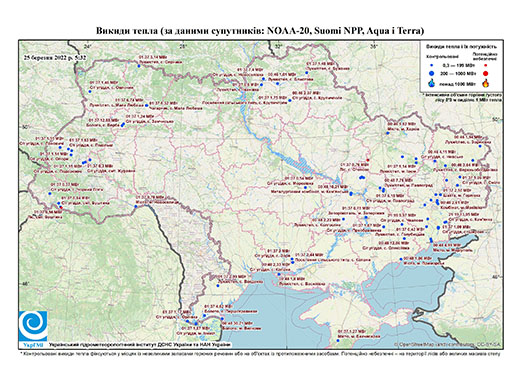Click the orange flame icon in the legend

pyautogui.click(x=485, y=83)
